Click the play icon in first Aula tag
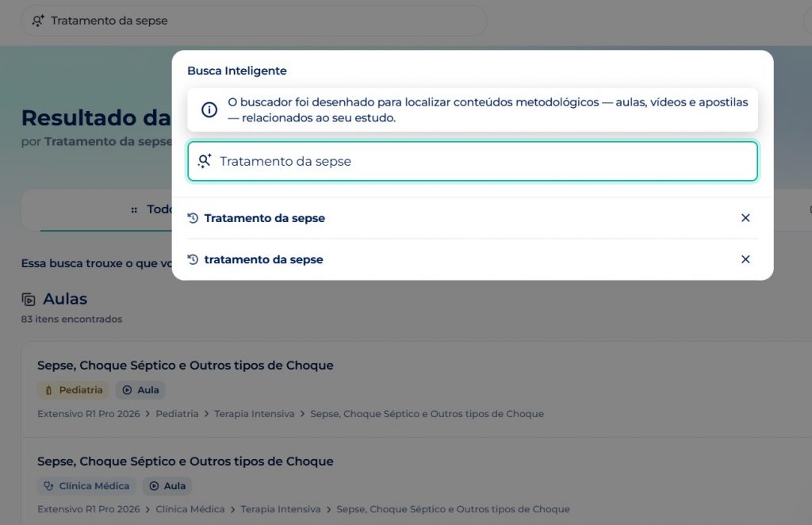Viewport: 812px width, 525px height. click(x=127, y=390)
